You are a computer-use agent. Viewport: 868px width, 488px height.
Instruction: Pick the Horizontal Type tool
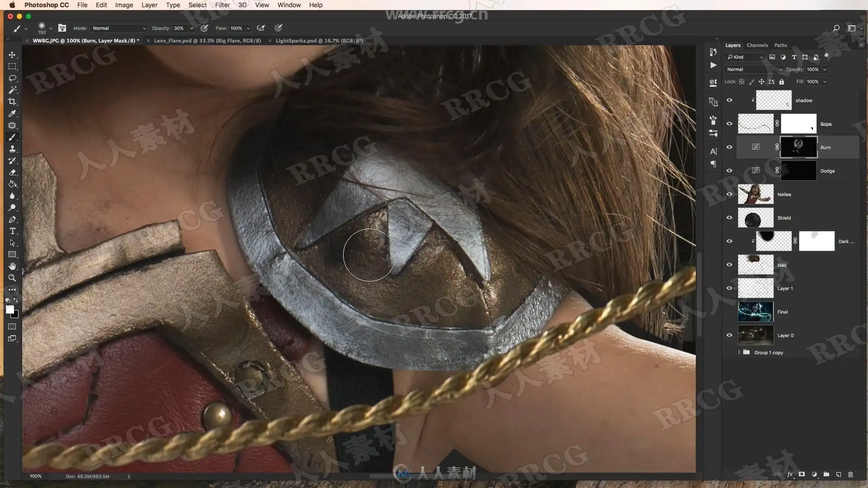point(12,231)
